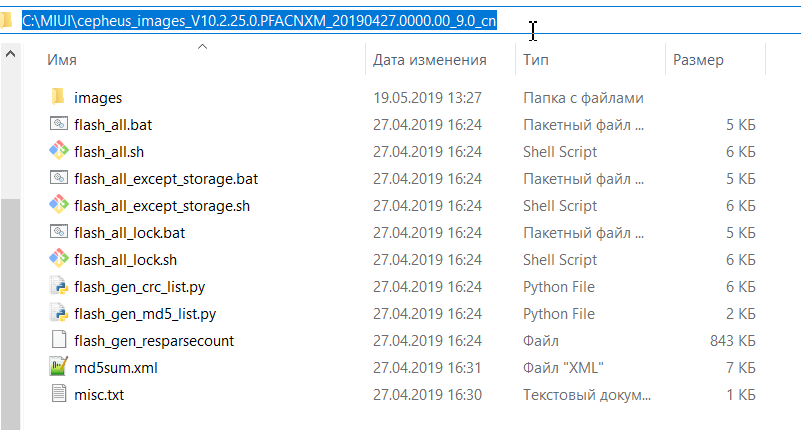Click the flash_gen_resparsecount blank file icon
The height and width of the screenshot is (430, 801).
(x=58, y=341)
